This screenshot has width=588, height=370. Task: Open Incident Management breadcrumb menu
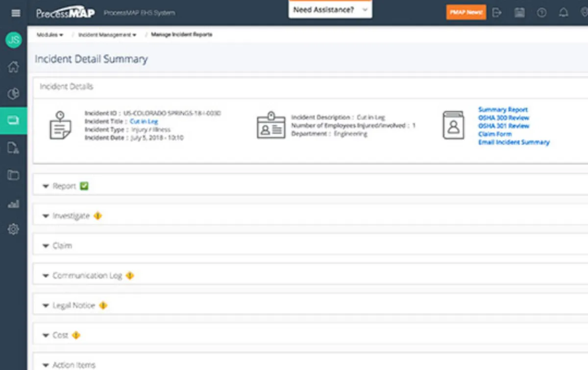tap(107, 35)
